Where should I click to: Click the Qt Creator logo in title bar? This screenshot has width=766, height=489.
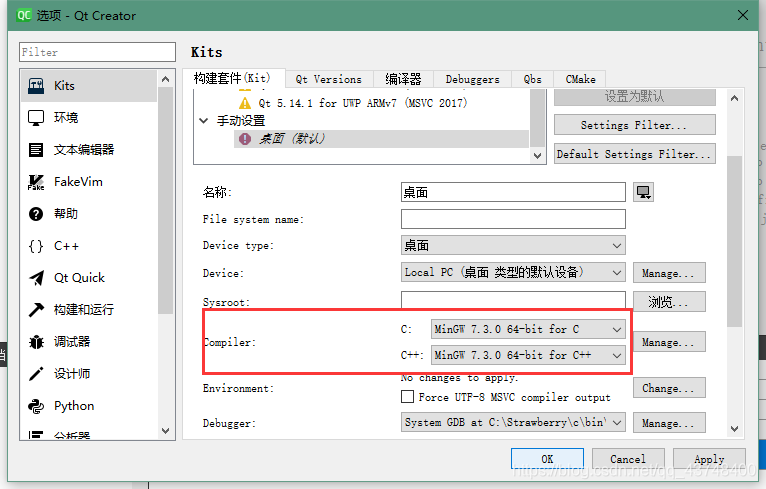pos(24,15)
